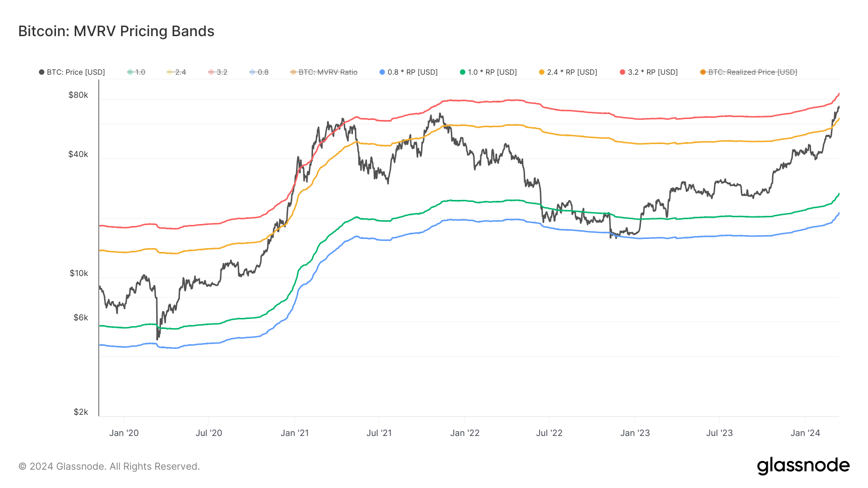Hide the 2.4 * RP [USD] series
The image size is (868, 488).
[x=568, y=72]
